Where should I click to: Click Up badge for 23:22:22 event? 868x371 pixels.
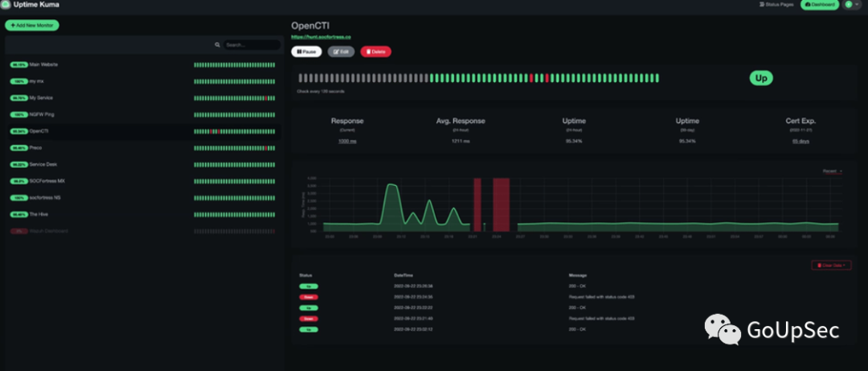309,307
